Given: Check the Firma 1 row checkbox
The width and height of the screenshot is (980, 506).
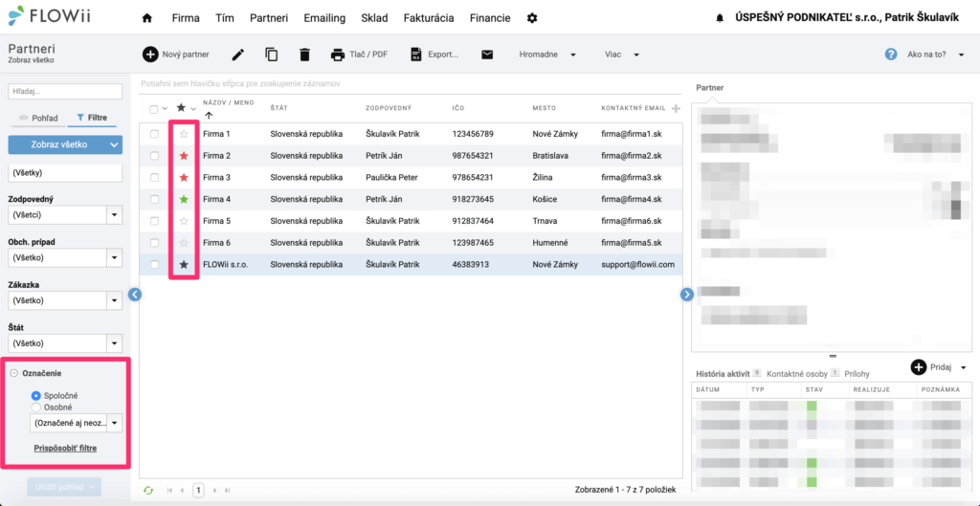Looking at the screenshot, I should [x=154, y=134].
